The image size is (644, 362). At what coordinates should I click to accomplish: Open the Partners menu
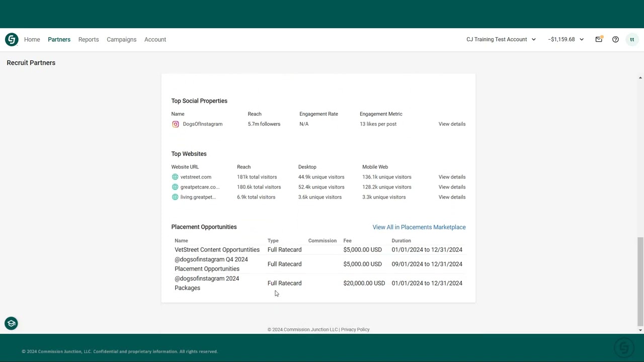click(x=59, y=39)
